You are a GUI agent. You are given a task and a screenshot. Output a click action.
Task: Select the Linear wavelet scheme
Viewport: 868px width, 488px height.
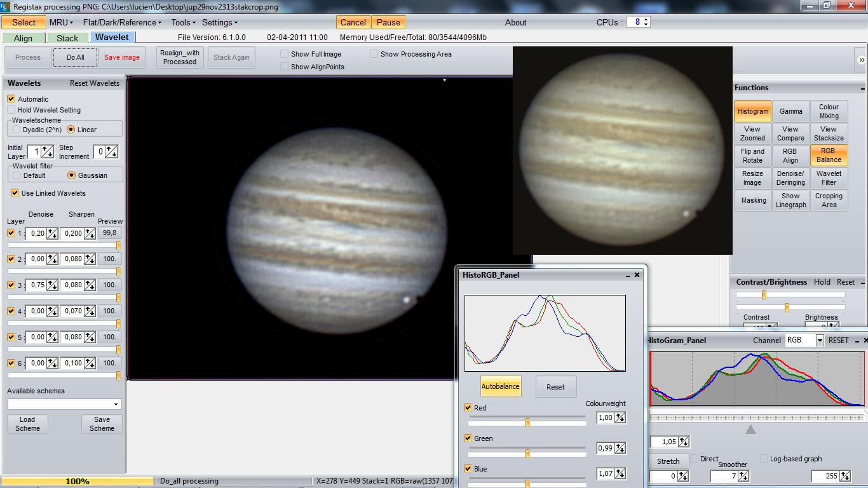click(x=71, y=130)
